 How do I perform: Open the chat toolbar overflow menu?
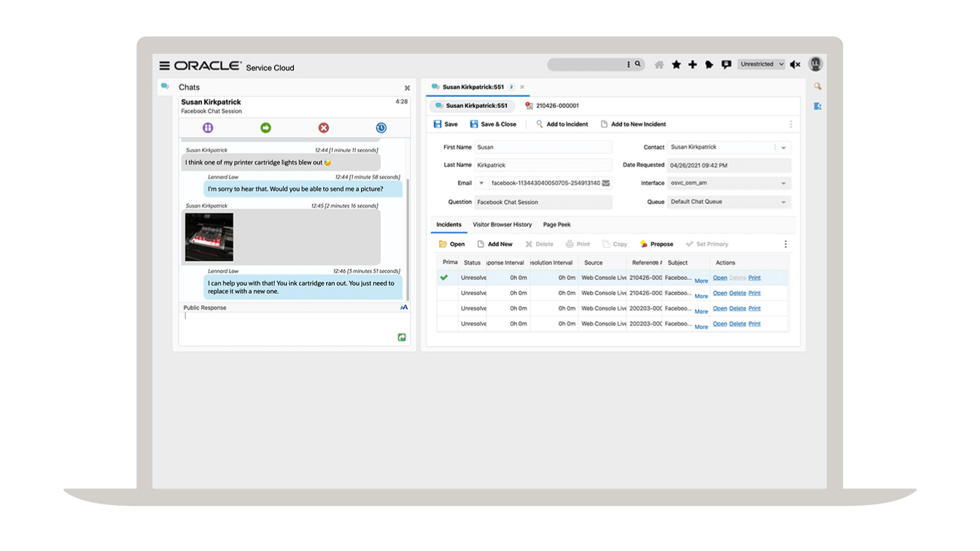[790, 125]
